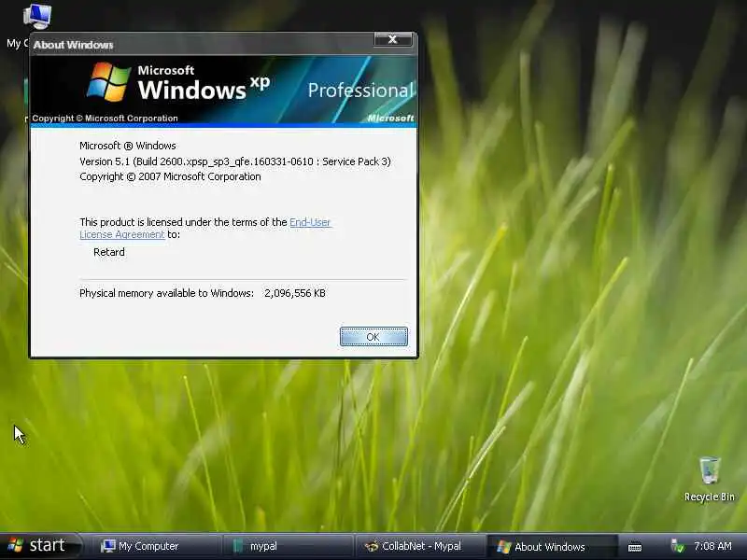
Task: Switch to My Computer taskbar button
Action: click(x=155, y=546)
